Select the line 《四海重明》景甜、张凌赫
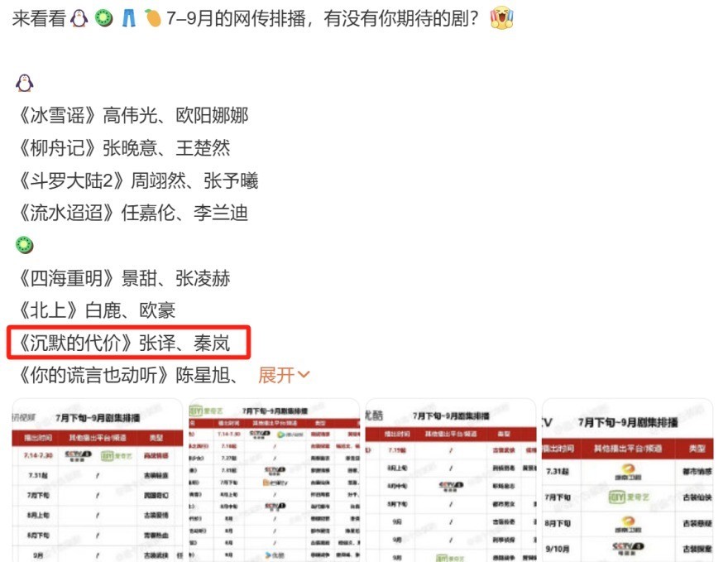728x562 pixels. coord(122,278)
